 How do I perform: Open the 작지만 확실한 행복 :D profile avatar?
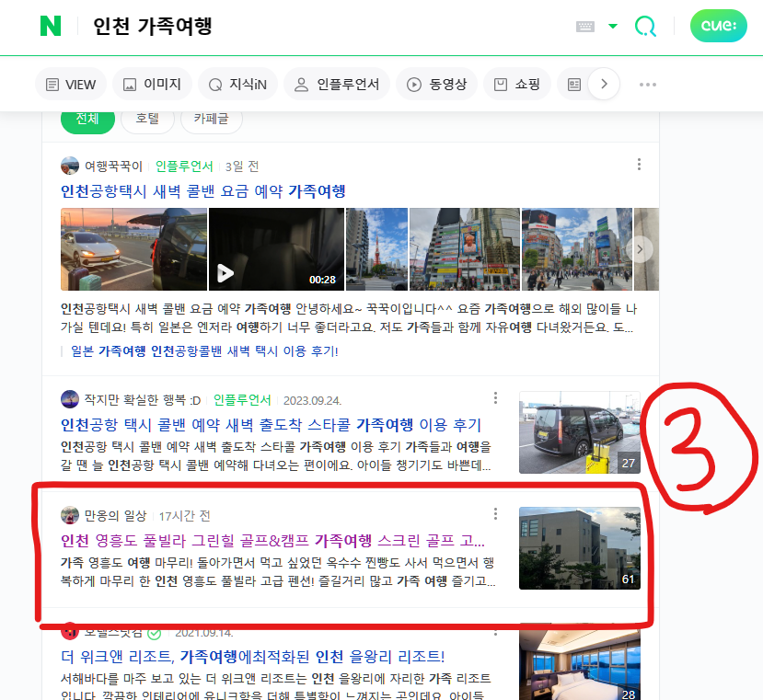tap(70, 399)
